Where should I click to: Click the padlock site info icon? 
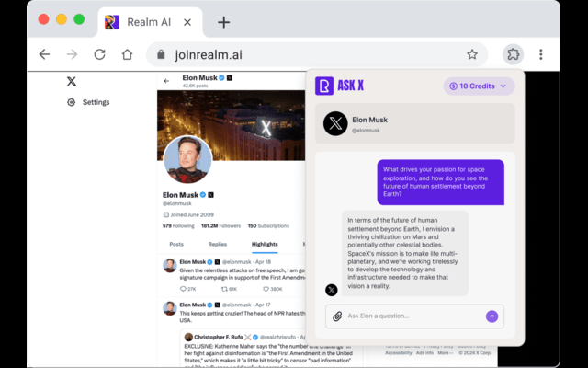tap(161, 54)
